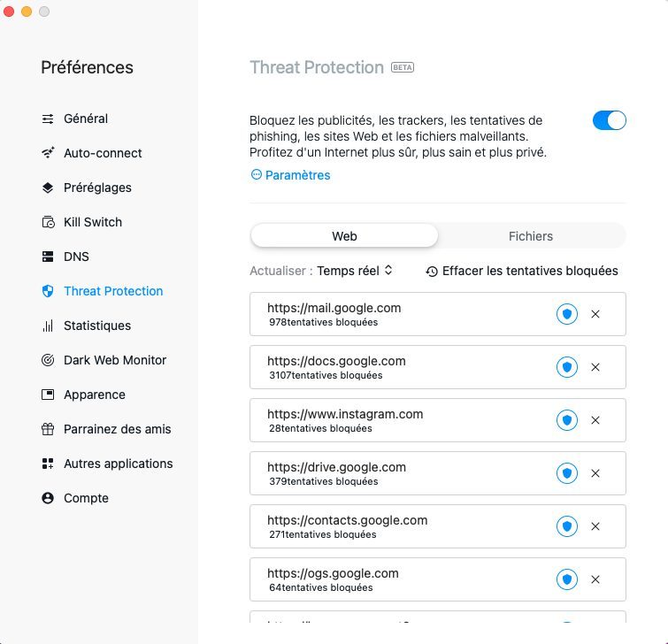Toggle shield for www.instagram.com entry

point(566,420)
